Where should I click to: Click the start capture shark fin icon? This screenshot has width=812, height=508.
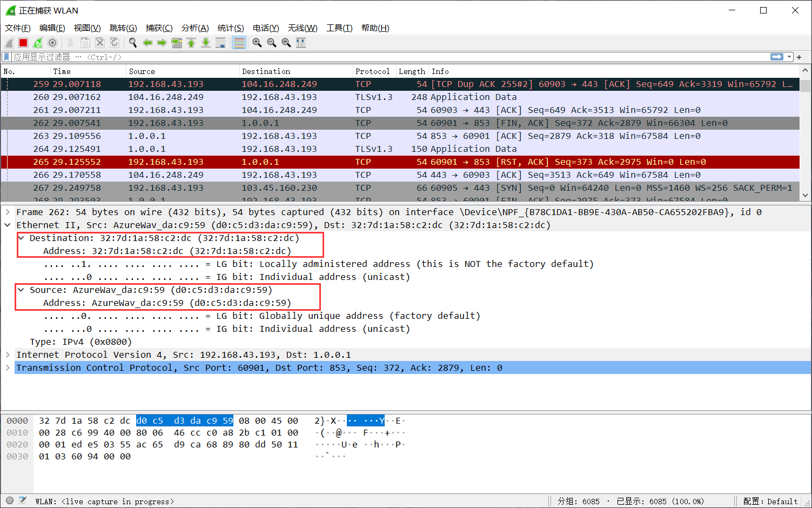tap(9, 43)
